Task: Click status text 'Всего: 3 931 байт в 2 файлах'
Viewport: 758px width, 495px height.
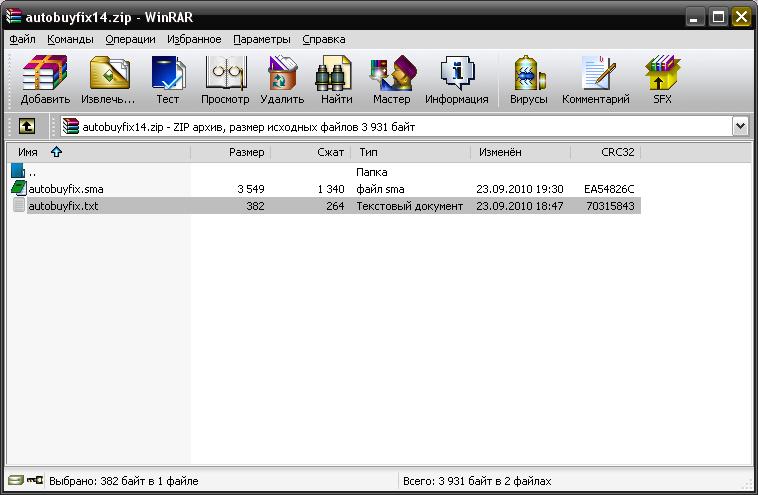Action: [477, 481]
